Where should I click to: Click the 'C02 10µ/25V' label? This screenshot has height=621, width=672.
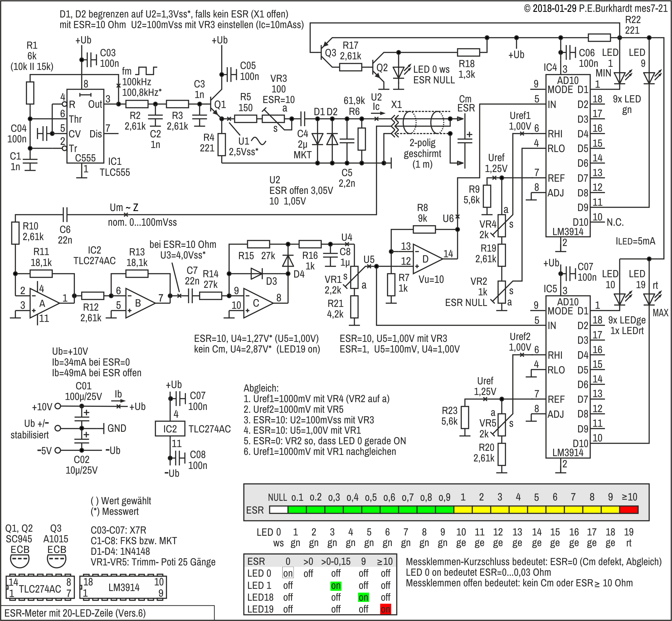point(82,465)
